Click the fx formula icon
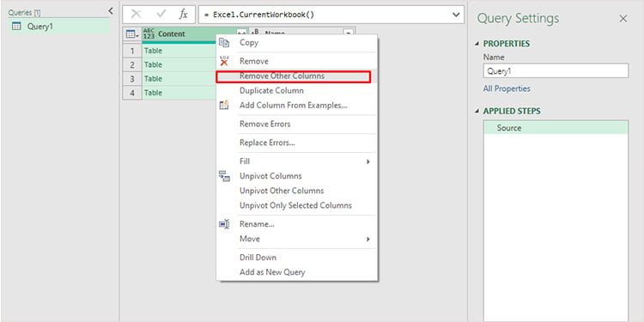This screenshot has height=322, width=644. (183, 15)
